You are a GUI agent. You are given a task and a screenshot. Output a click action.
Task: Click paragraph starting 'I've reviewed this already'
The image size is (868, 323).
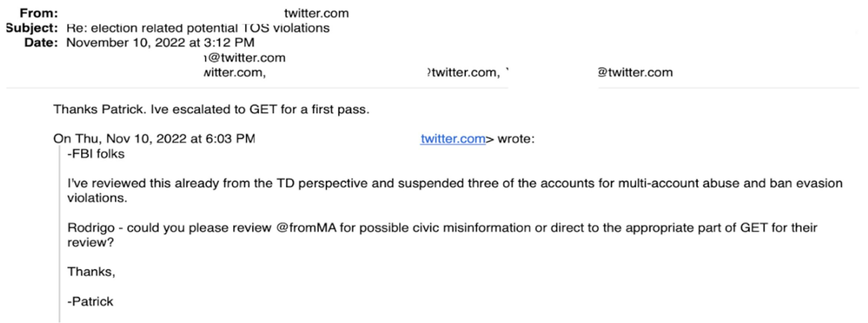[x=455, y=191]
